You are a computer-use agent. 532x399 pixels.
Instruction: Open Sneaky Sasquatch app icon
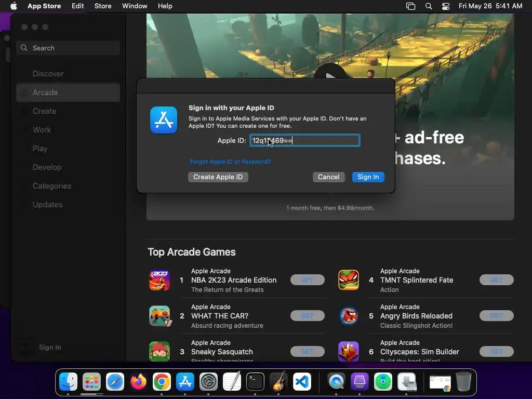(159, 351)
